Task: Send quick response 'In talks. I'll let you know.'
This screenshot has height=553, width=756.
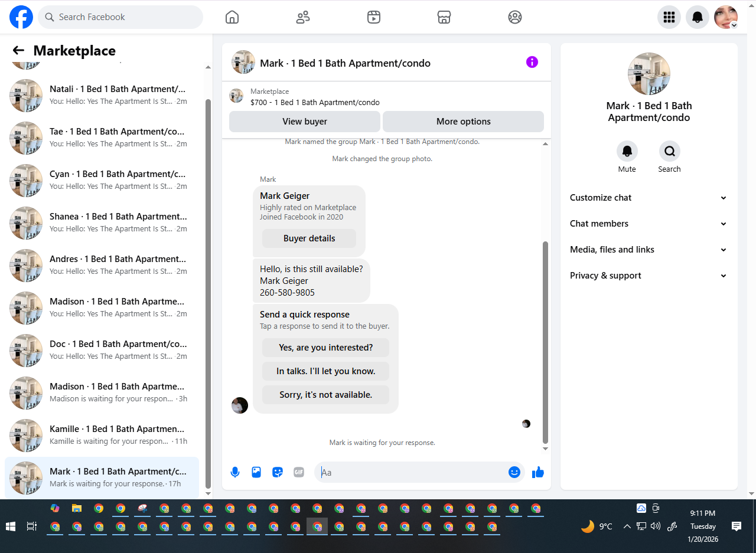Action: tap(325, 371)
